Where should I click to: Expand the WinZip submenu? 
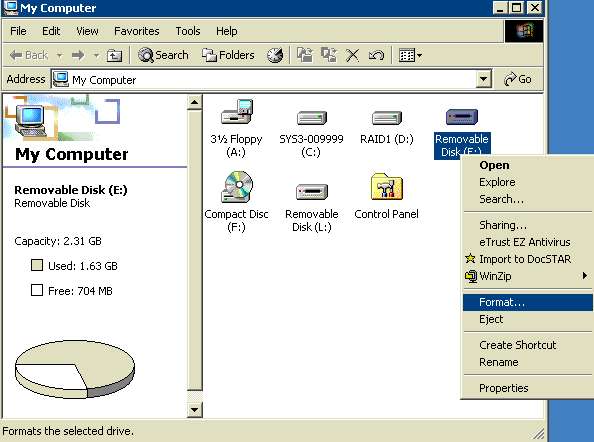click(527, 276)
